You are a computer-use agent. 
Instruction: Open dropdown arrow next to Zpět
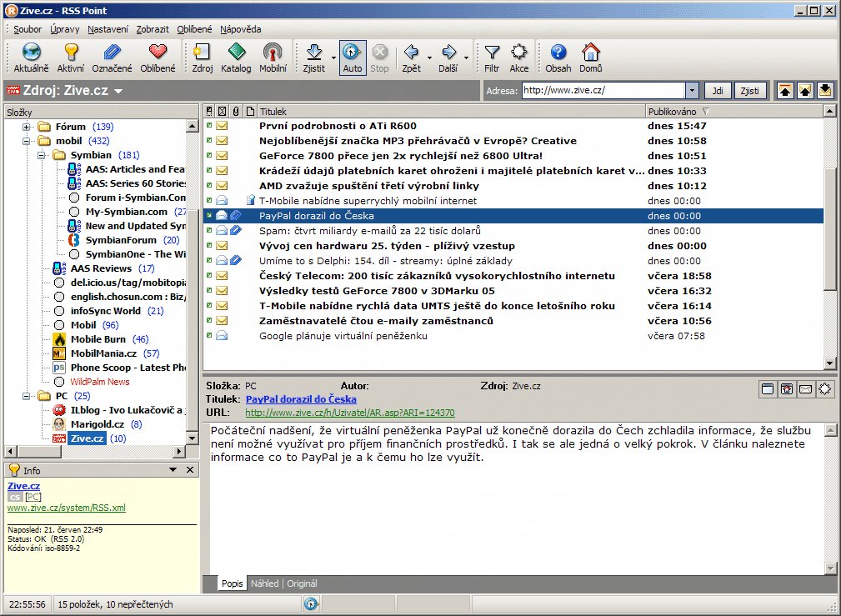[429, 58]
